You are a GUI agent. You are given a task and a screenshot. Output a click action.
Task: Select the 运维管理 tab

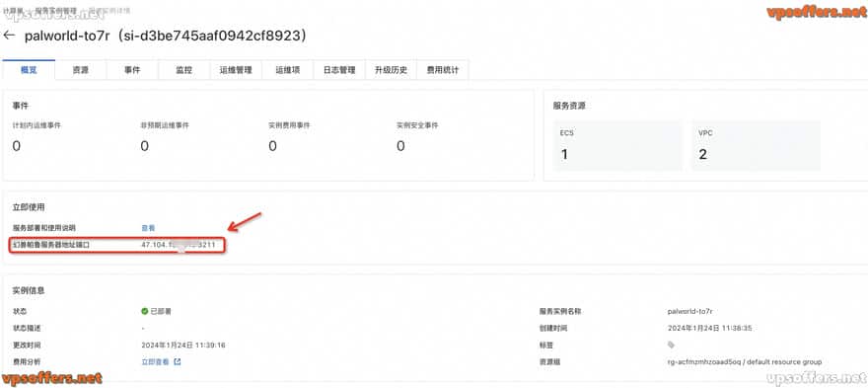236,70
